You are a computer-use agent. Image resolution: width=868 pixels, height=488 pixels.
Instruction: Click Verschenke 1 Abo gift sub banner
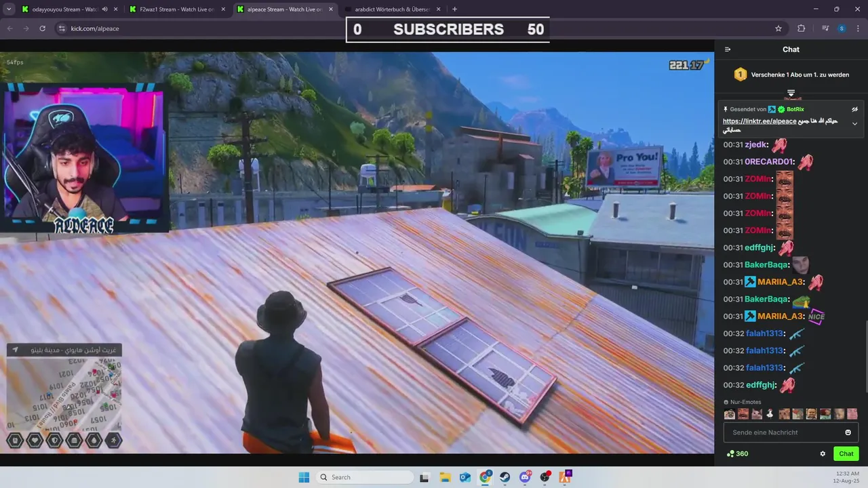click(800, 75)
